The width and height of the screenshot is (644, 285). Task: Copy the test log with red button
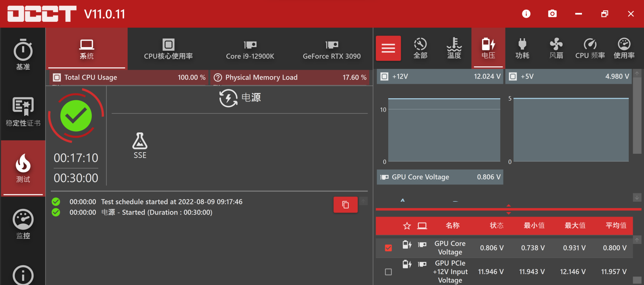pos(345,204)
